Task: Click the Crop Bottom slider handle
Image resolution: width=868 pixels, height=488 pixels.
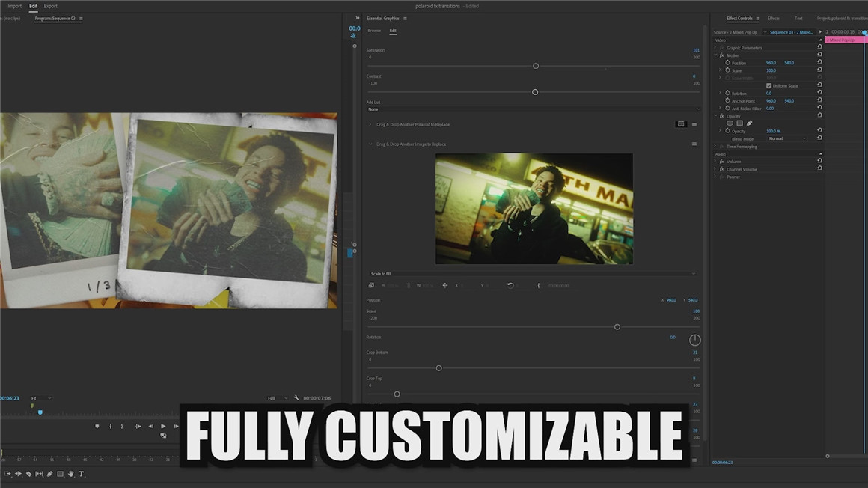Action: [x=439, y=367]
